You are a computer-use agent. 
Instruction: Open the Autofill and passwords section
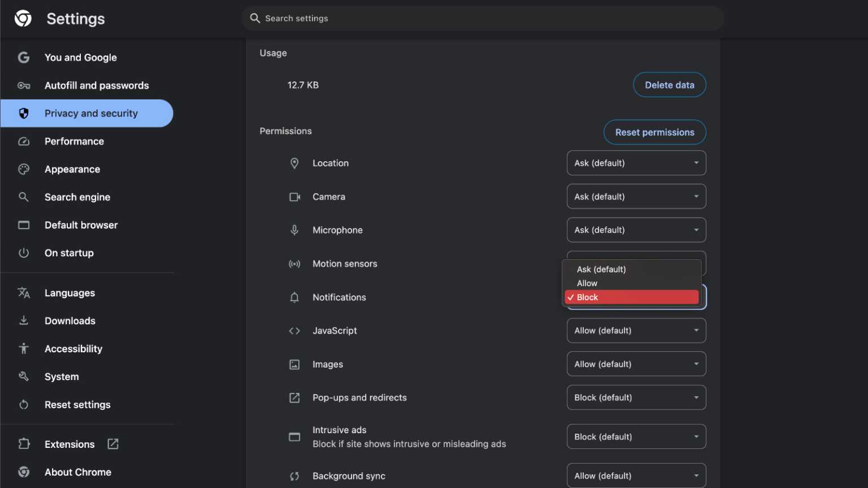click(x=97, y=85)
